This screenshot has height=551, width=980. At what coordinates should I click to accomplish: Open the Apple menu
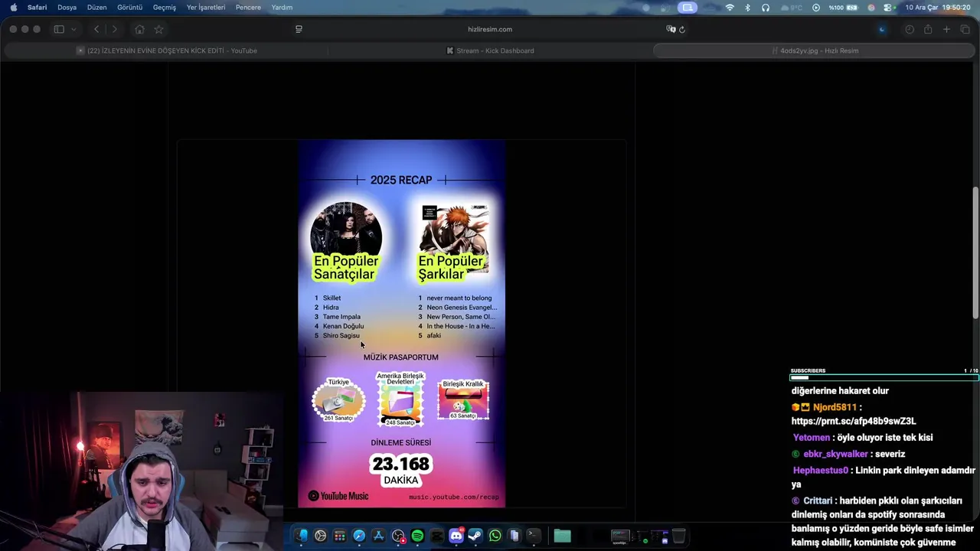coord(13,8)
